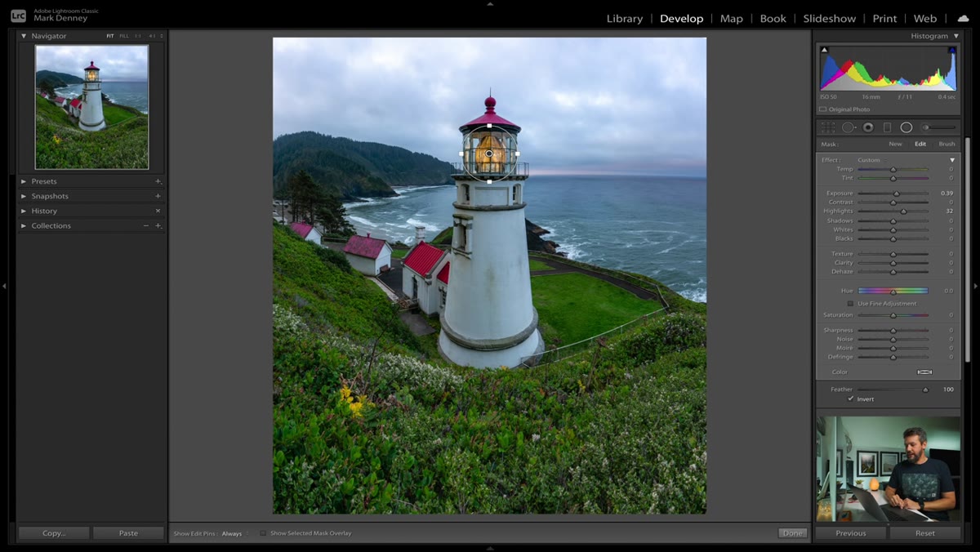Click the Done button

(x=792, y=533)
